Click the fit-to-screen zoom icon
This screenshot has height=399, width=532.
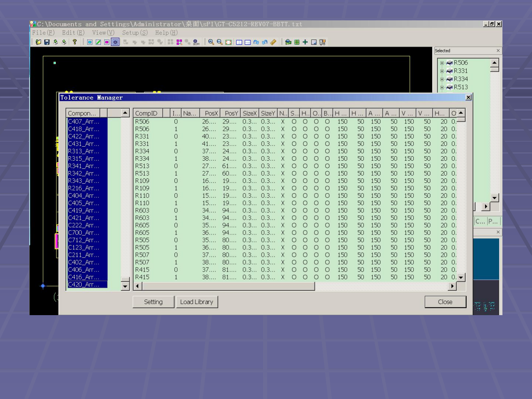228,42
